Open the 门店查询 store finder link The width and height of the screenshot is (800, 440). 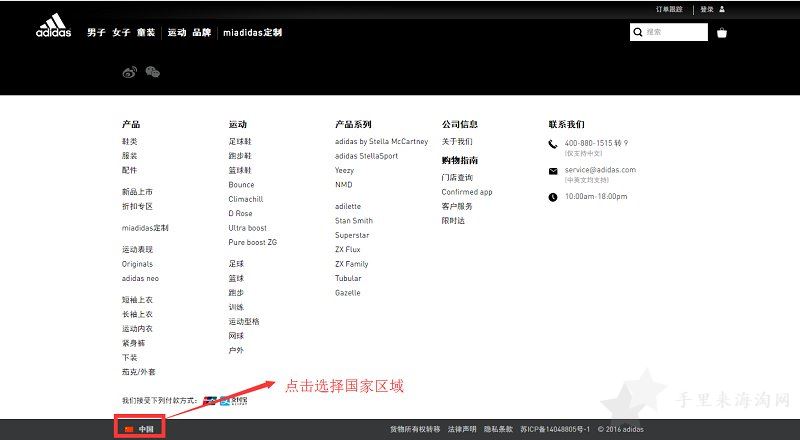[457, 177]
